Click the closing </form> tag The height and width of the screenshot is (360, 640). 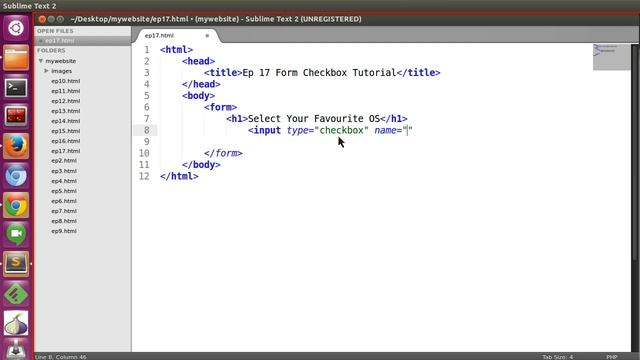coord(223,153)
